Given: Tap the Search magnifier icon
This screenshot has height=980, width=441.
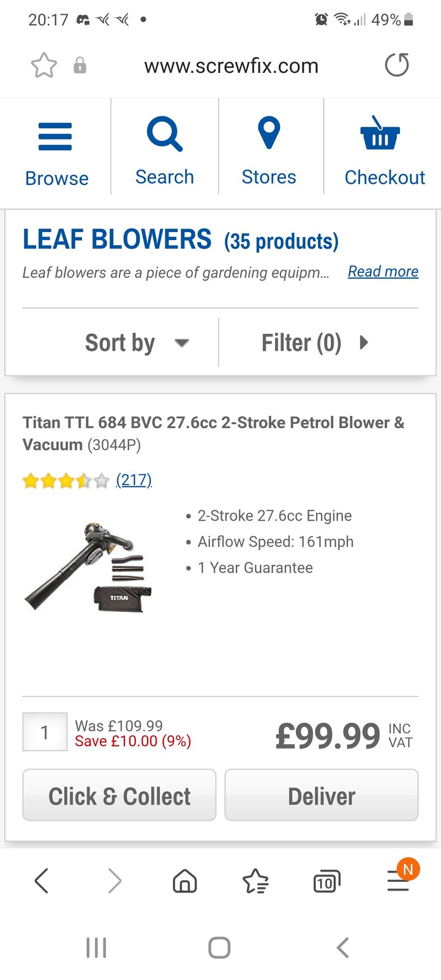Looking at the screenshot, I should coord(164,135).
